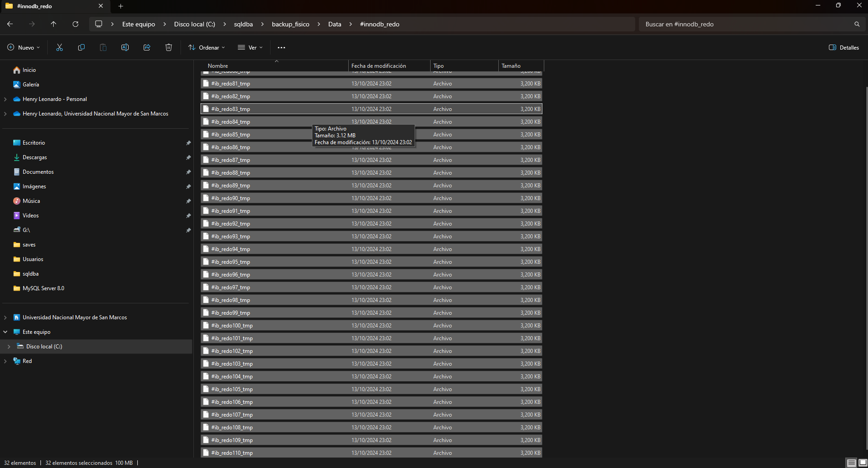Navigate to Disco local (C:) breadcrumb
Image resolution: width=868 pixels, height=468 pixels.
195,24
